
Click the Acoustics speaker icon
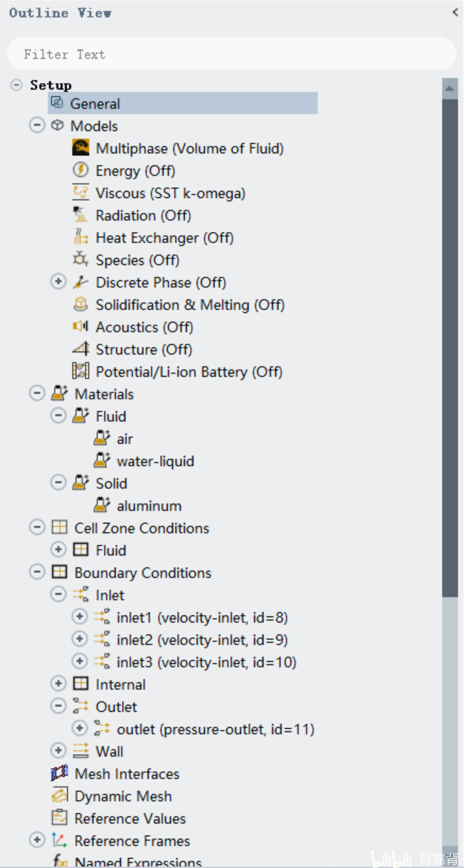click(x=81, y=327)
